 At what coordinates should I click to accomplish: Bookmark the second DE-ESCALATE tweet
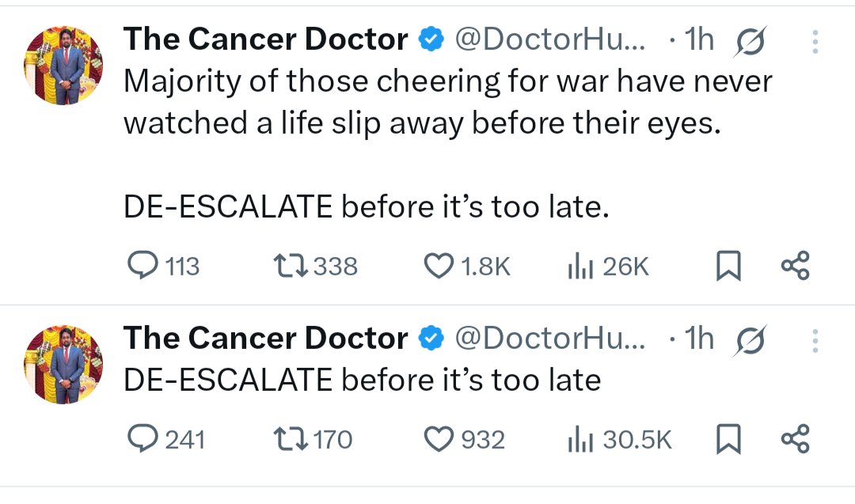tap(728, 438)
